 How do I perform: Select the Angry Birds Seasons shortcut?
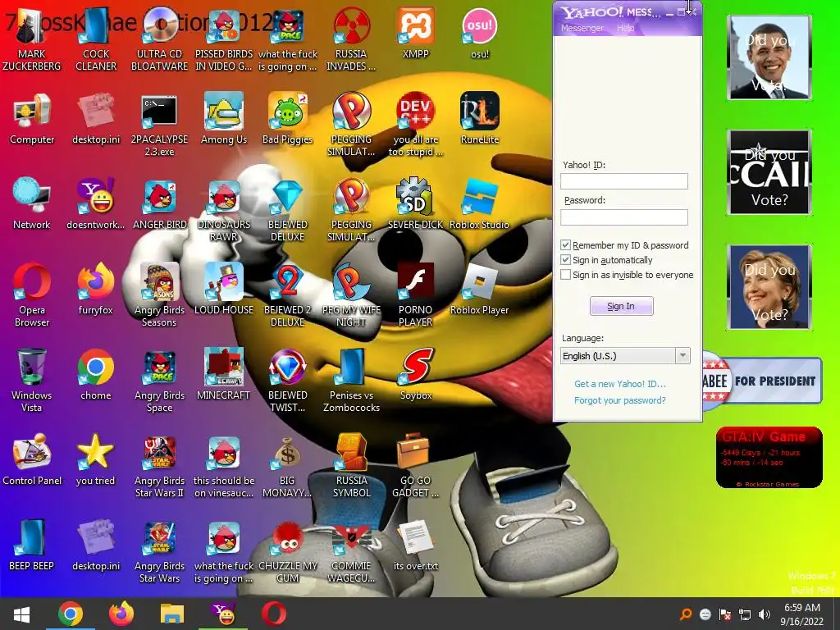point(160,294)
